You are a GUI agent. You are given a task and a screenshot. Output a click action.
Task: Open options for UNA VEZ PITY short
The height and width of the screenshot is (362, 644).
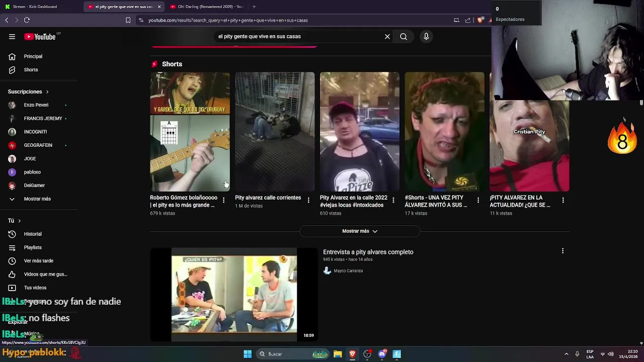[x=478, y=200]
